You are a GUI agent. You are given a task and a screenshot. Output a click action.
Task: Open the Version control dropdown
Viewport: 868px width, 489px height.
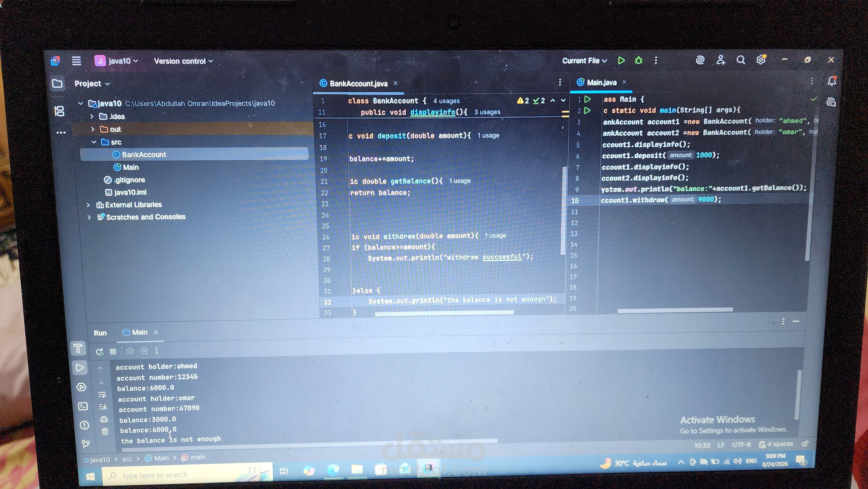click(183, 61)
